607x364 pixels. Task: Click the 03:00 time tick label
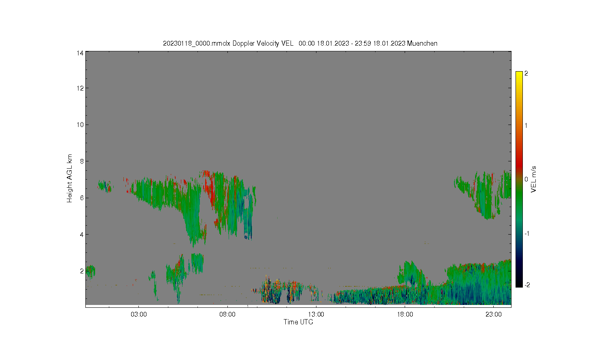(139, 315)
